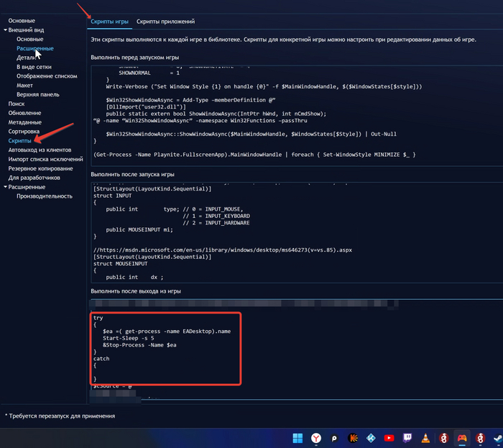Go to the Метаданные settings section
This screenshot has width=503, height=448.
pos(24,122)
